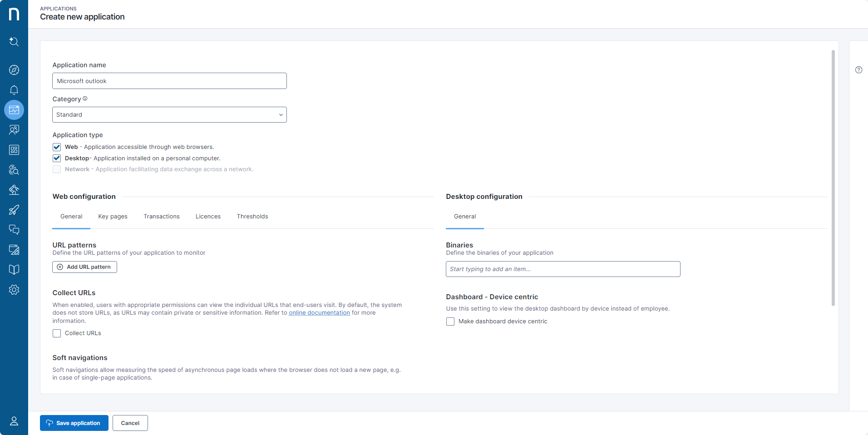Click the Add URL pattern button
The width and height of the screenshot is (868, 435).
point(85,267)
